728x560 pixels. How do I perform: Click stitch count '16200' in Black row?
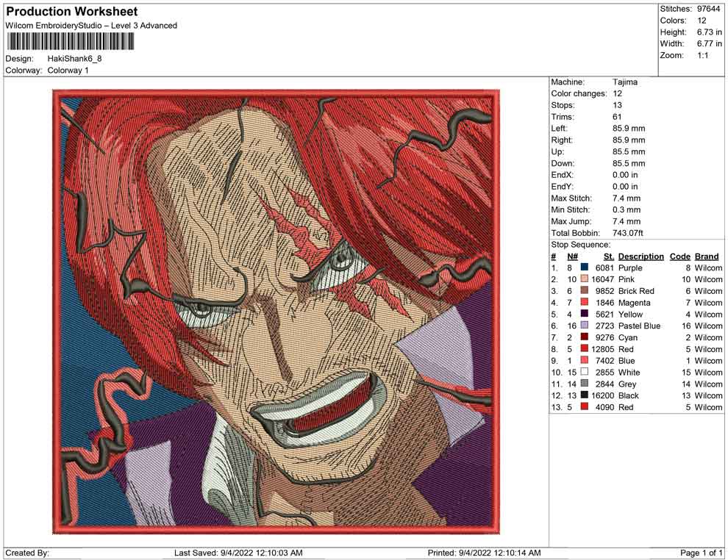pyautogui.click(x=603, y=395)
